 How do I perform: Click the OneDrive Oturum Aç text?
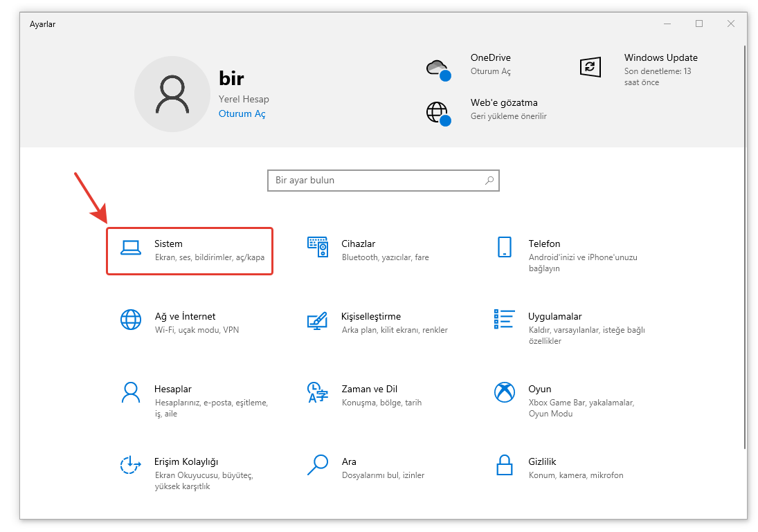(490, 71)
